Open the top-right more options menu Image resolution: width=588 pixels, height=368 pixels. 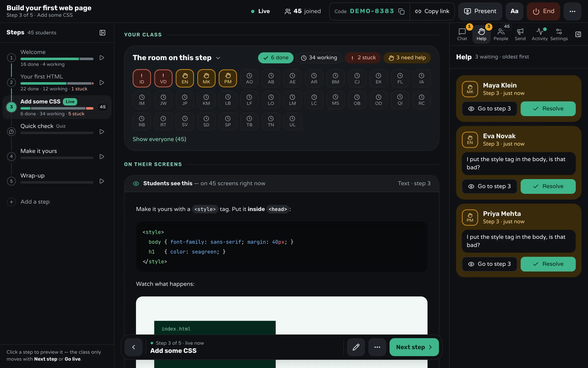[x=572, y=11]
